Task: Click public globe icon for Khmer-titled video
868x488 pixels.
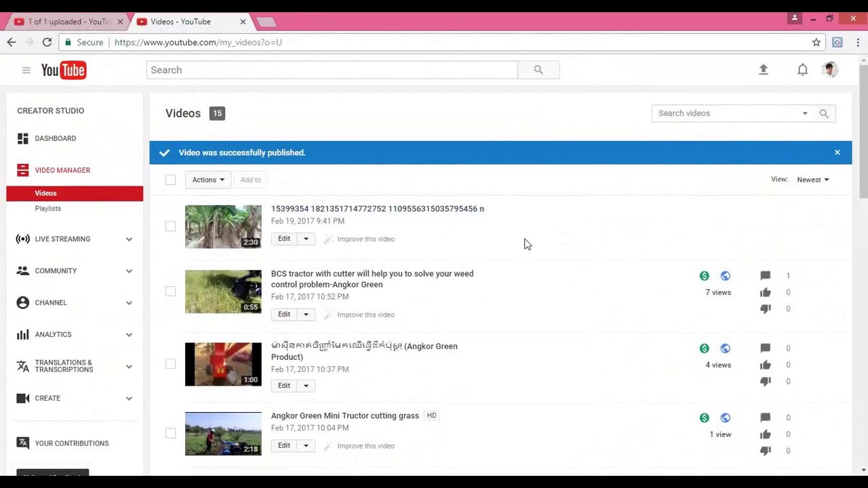Action: click(x=726, y=348)
